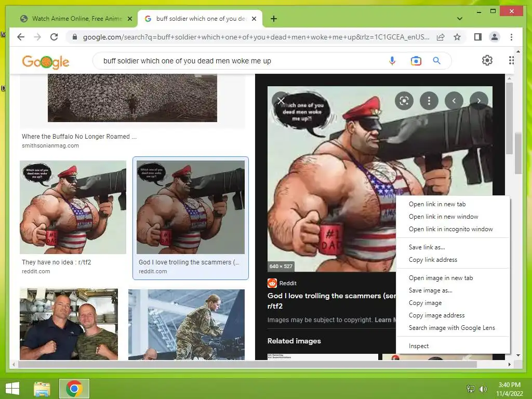Click the Google logo
The height and width of the screenshot is (399, 532).
point(46,62)
